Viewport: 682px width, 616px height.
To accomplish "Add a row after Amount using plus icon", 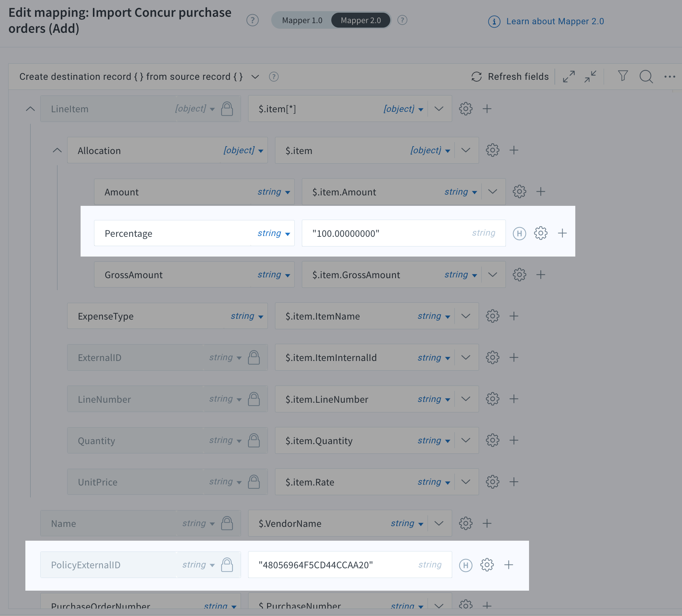I will click(541, 192).
